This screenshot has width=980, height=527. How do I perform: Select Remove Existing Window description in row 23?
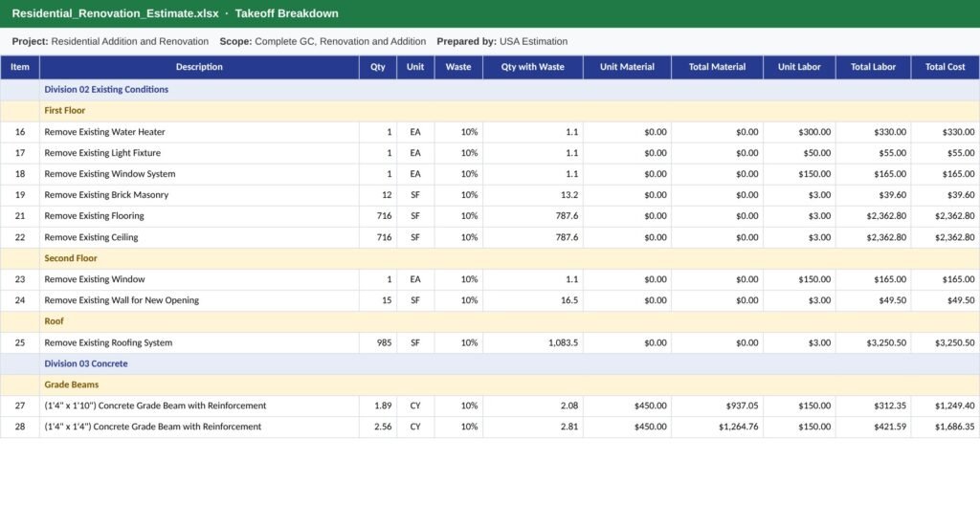(x=199, y=279)
